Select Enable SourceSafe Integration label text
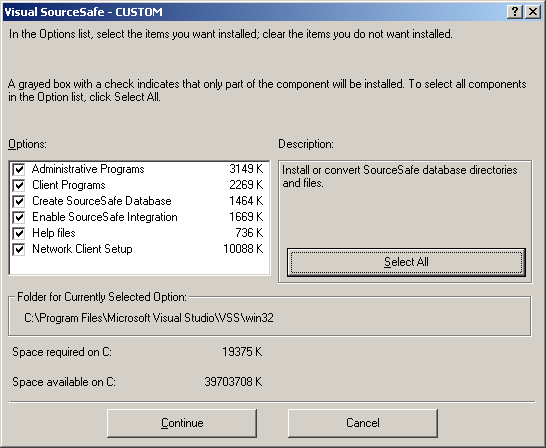This screenshot has width=546, height=448. 105,217
